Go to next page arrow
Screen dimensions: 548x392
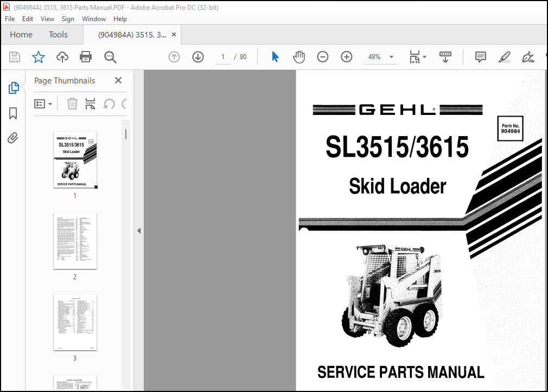[198, 57]
